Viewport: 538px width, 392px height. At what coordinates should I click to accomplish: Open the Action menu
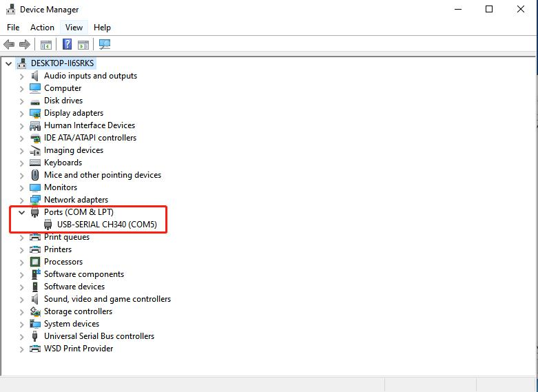[42, 28]
